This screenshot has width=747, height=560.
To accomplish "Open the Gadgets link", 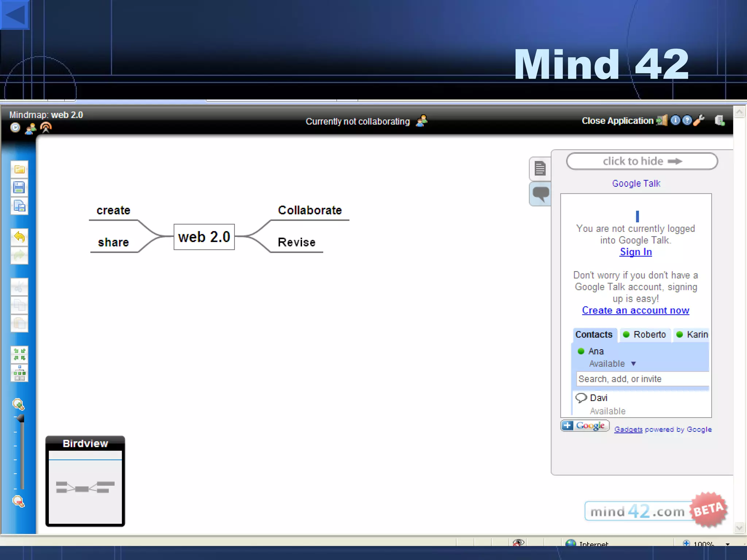I will (628, 429).
